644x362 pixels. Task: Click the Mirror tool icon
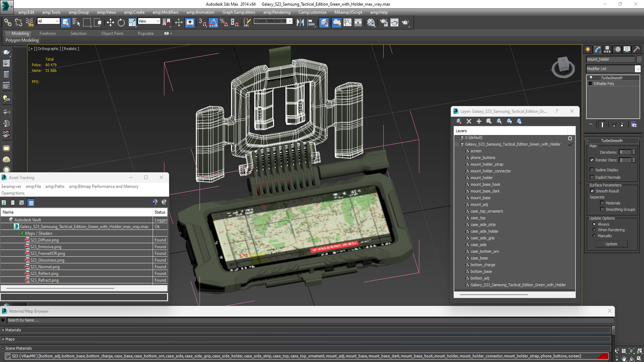click(x=300, y=22)
